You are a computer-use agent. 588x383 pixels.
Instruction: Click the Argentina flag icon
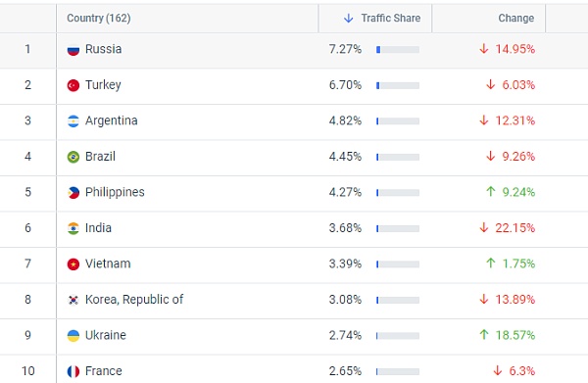point(73,121)
